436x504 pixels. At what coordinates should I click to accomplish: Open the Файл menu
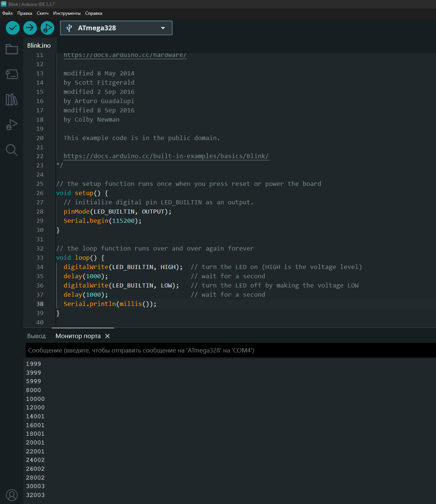(7, 13)
